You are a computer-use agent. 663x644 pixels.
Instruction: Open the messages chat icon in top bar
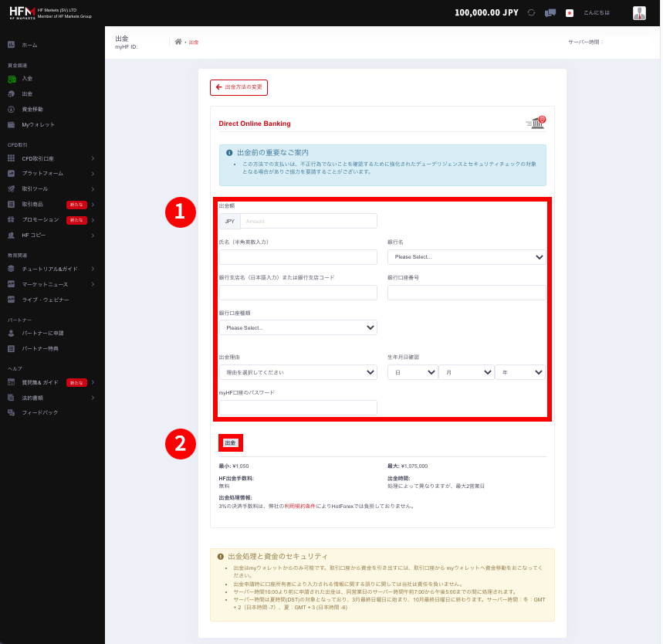click(550, 13)
